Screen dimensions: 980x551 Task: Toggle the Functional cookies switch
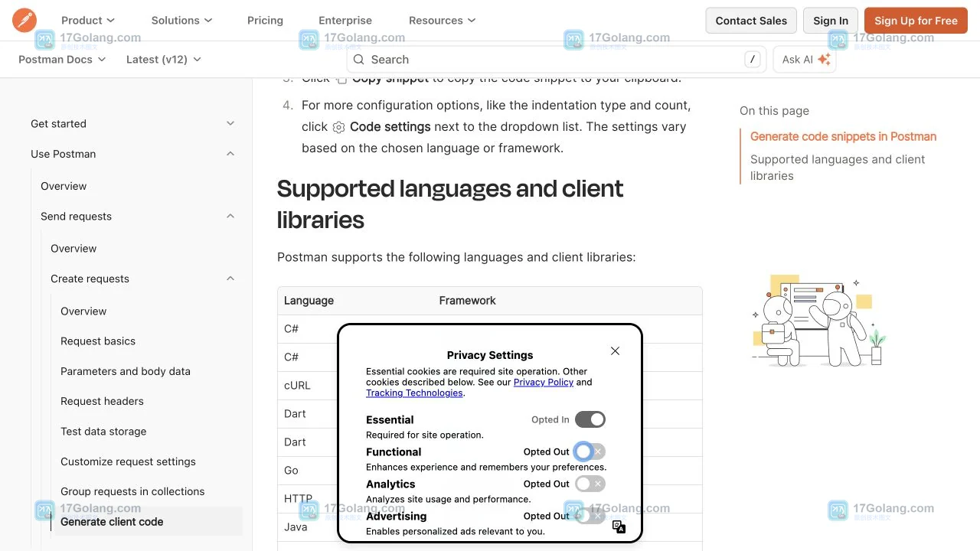tap(590, 452)
